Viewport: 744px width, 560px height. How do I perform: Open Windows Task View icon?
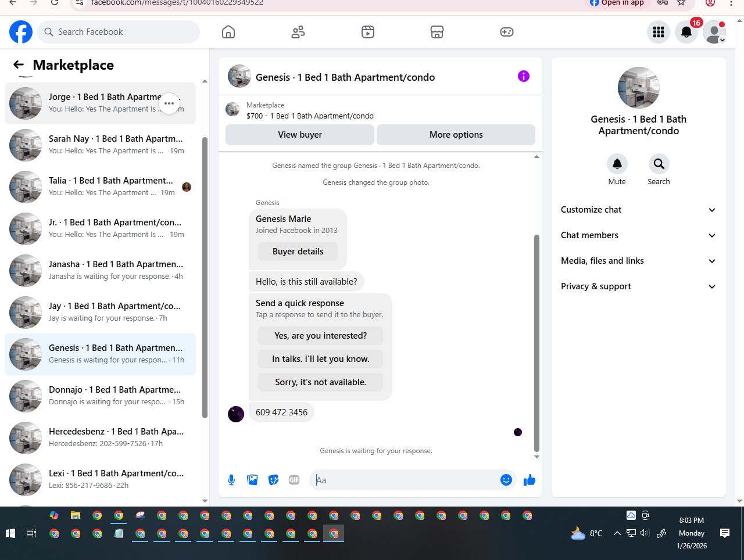(x=31, y=533)
